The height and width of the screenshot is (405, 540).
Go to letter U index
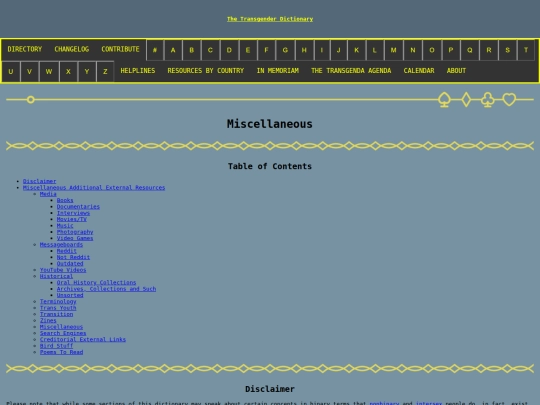(x=11, y=72)
